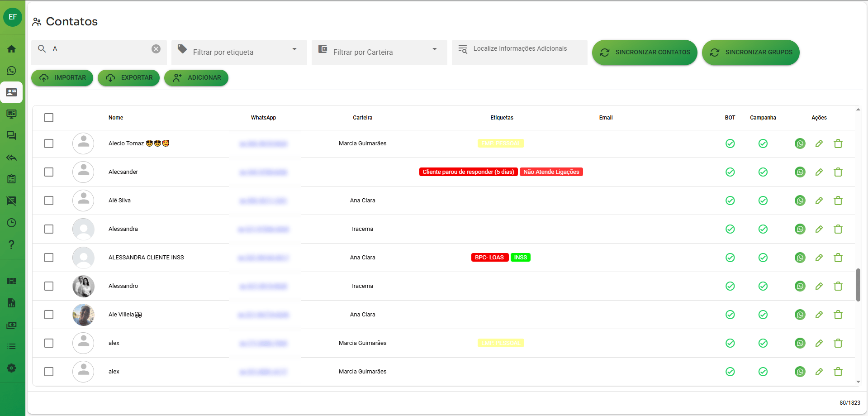Clear the search field text
This screenshot has height=416, width=868.
(156, 49)
